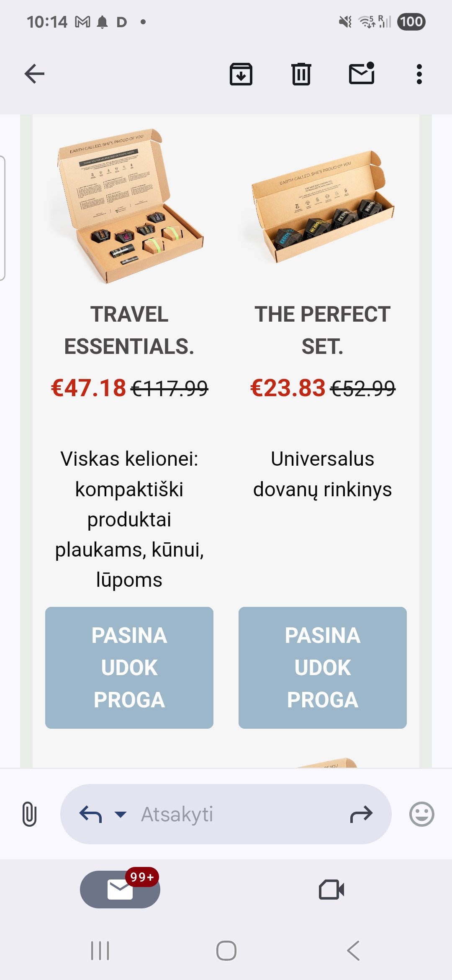452x980 pixels.
Task: Archive this email
Action: pyautogui.click(x=241, y=74)
